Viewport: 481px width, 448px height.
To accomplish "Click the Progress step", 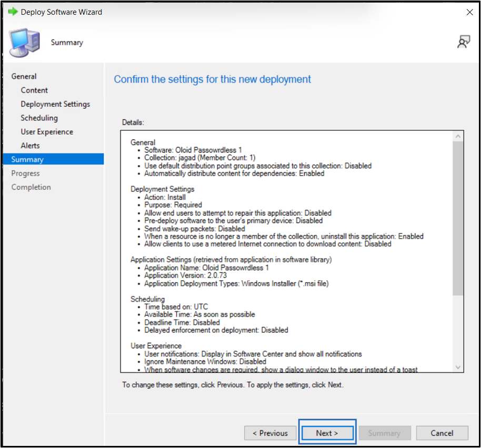I will [x=25, y=173].
